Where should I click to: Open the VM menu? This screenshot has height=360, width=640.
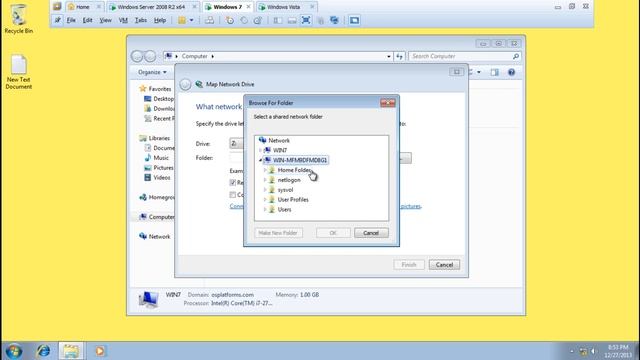click(123, 20)
